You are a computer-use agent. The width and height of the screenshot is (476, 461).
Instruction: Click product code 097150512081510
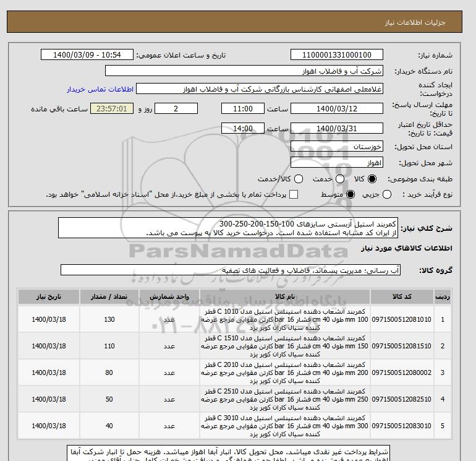[402, 346]
